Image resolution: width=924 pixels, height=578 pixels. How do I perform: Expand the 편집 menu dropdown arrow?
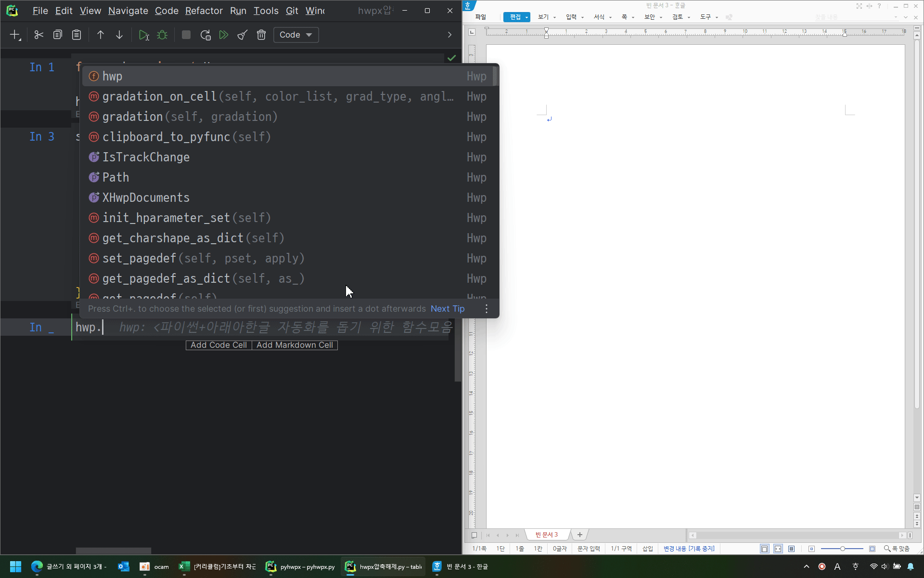point(527,17)
